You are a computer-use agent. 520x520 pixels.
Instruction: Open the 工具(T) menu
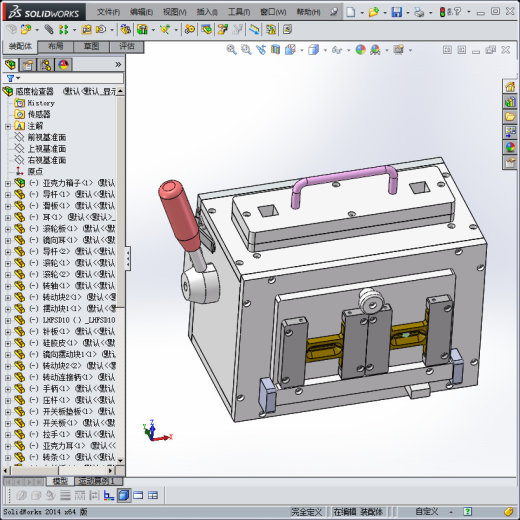239,12
